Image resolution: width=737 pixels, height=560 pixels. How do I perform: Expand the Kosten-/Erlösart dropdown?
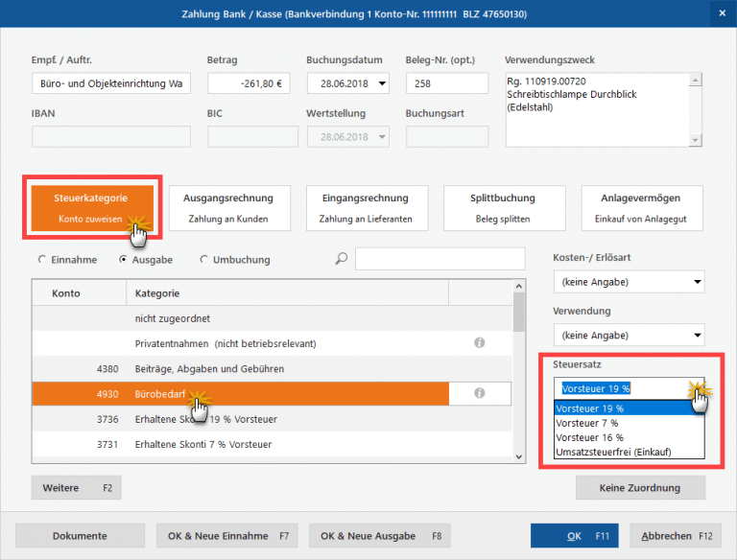click(x=697, y=282)
